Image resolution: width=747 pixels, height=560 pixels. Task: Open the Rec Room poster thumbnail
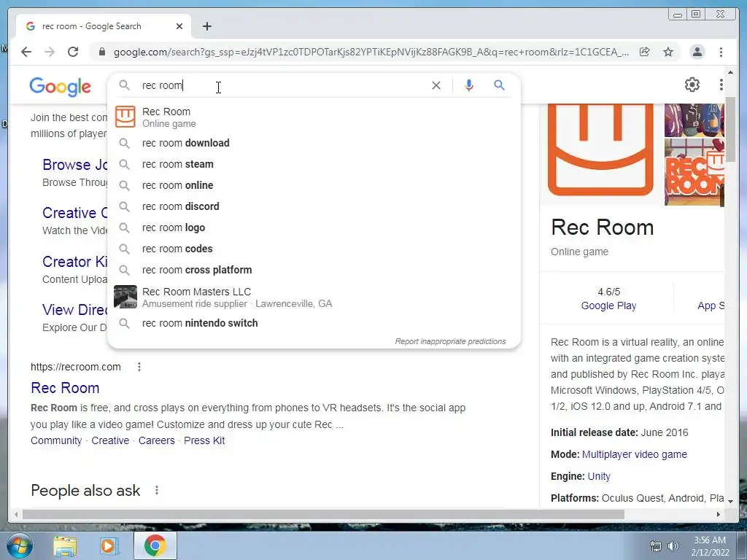pyautogui.click(x=694, y=172)
